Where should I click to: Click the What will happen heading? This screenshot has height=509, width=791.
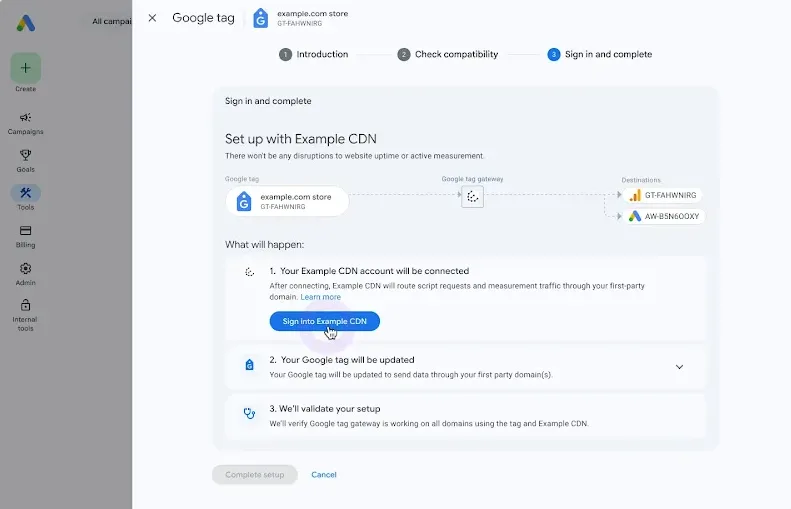(264, 245)
